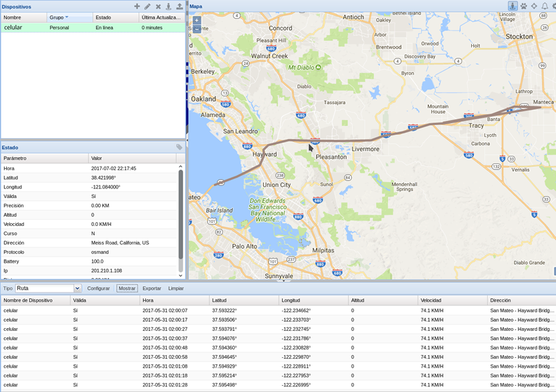This screenshot has height=392, width=556.
Task: Sort report by Altitud column header
Action: pyautogui.click(x=383, y=300)
